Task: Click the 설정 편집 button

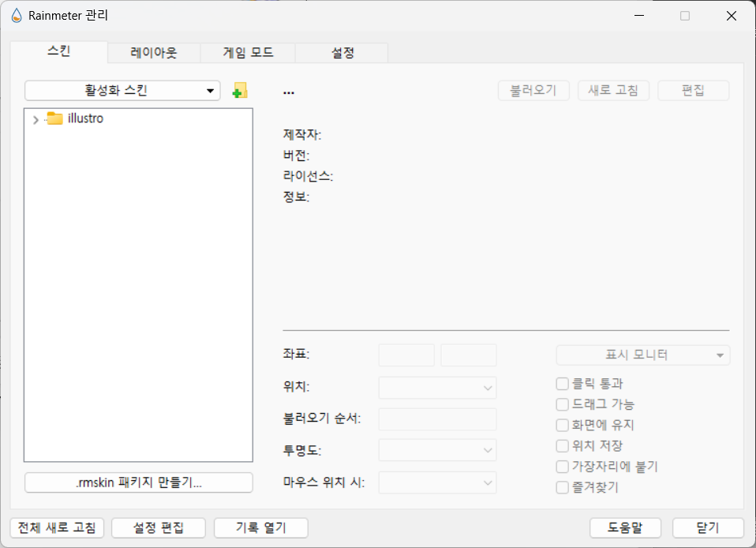Action: tap(159, 527)
